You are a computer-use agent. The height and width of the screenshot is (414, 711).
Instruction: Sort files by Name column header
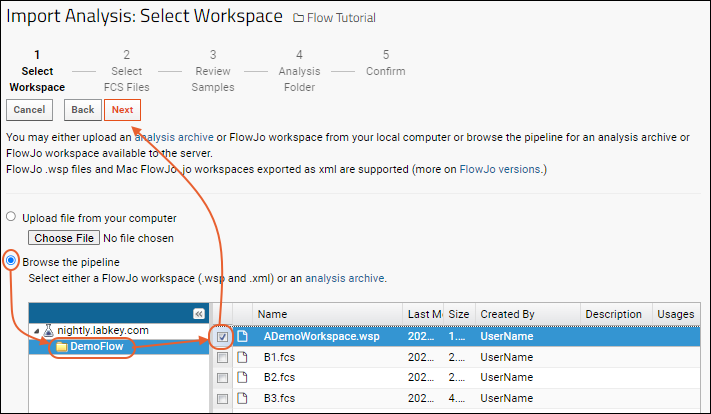pyautogui.click(x=272, y=314)
